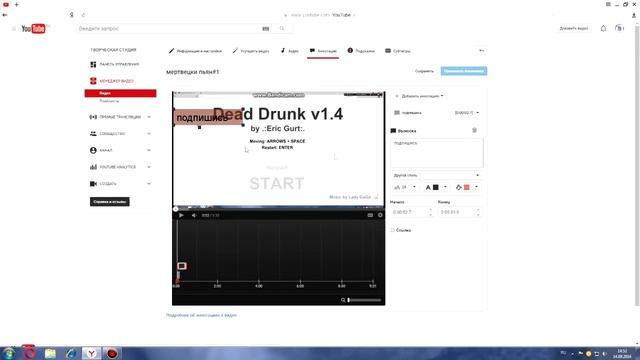
Task: Play the video in the editor
Action: click(181, 215)
